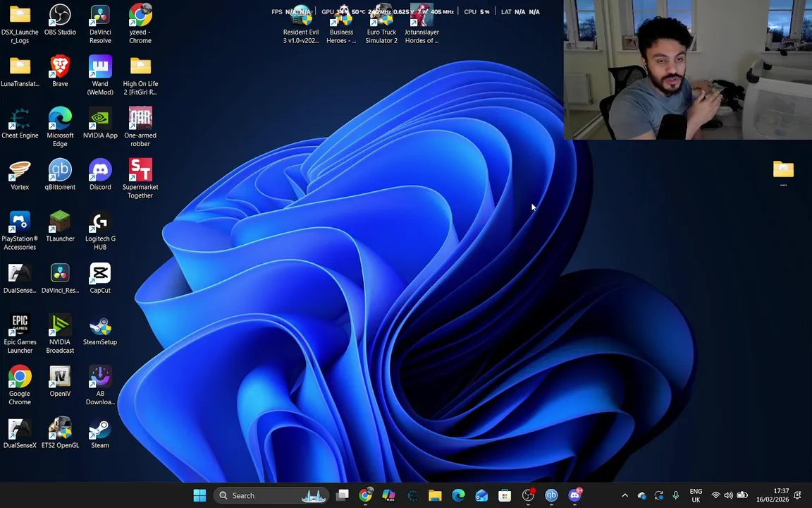
Task: Select the AB Download Manager desktop icon
Action: 100,386
